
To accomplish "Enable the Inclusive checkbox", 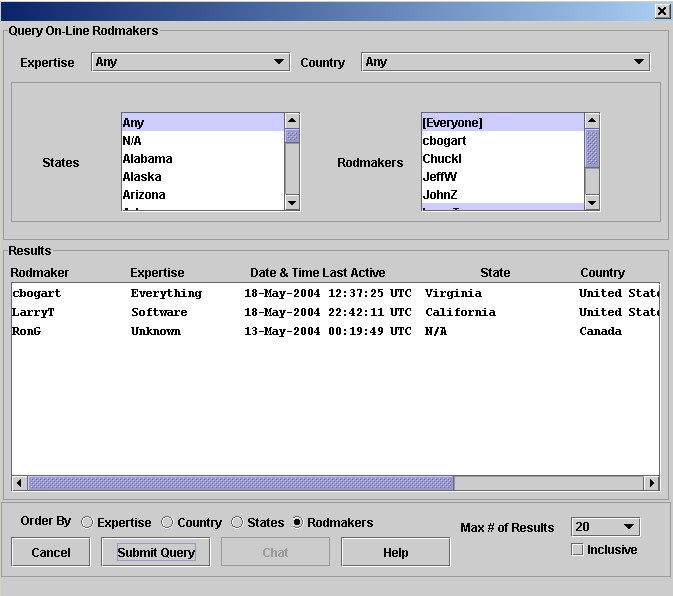I will pyautogui.click(x=577, y=550).
